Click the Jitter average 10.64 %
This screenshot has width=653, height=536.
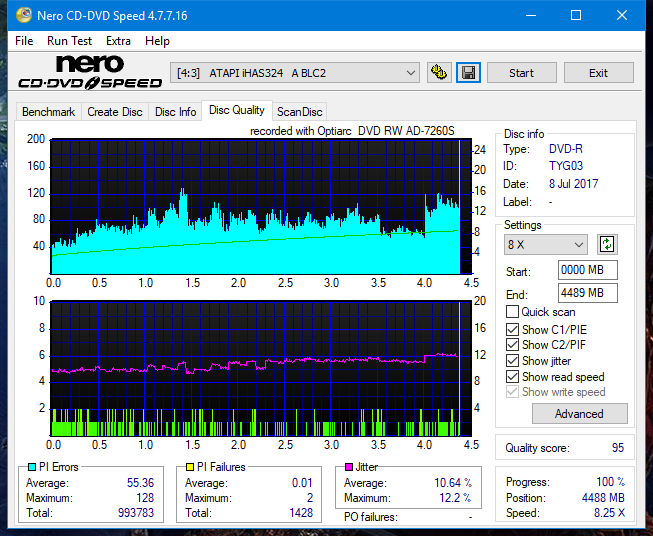[x=453, y=483]
